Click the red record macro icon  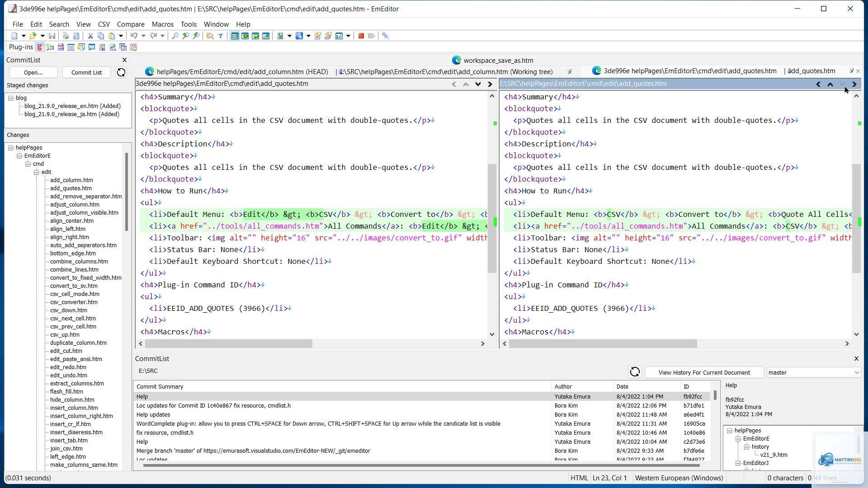[361, 36]
